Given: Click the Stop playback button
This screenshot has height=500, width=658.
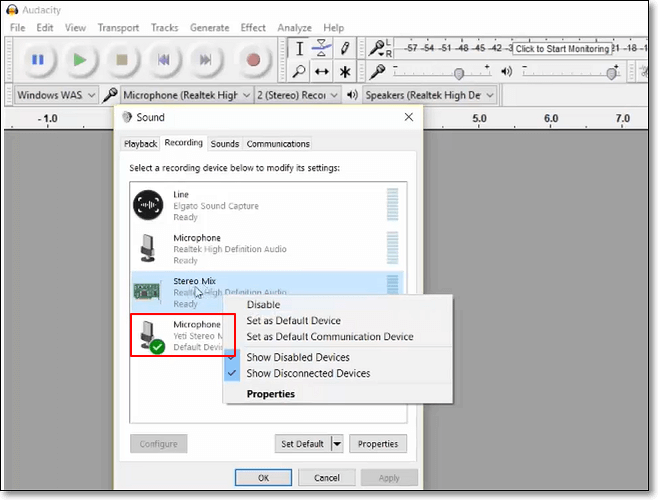Looking at the screenshot, I should coord(122,60).
